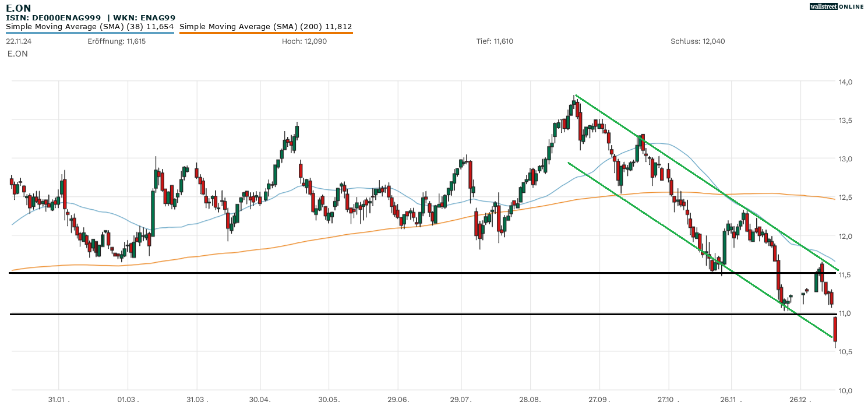Image resolution: width=868 pixels, height=402 pixels.
Task: Click the E.ON chart title
Action: coord(19,8)
